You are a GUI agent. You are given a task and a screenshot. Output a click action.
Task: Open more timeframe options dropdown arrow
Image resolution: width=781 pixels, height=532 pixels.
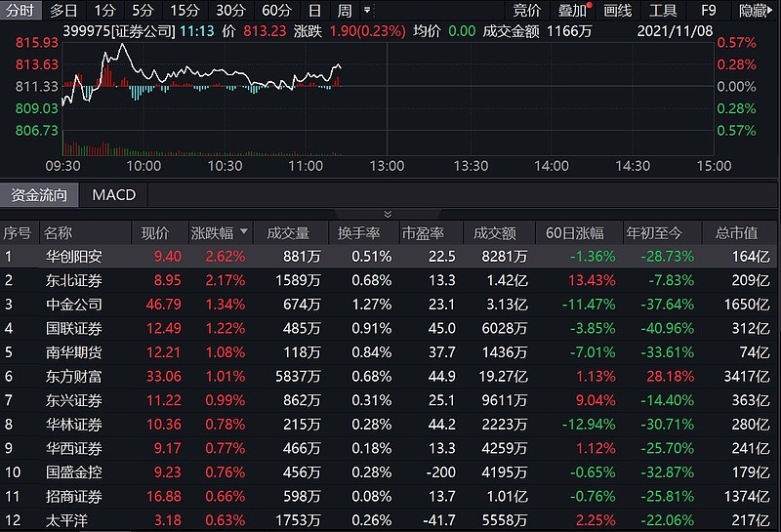point(368,10)
